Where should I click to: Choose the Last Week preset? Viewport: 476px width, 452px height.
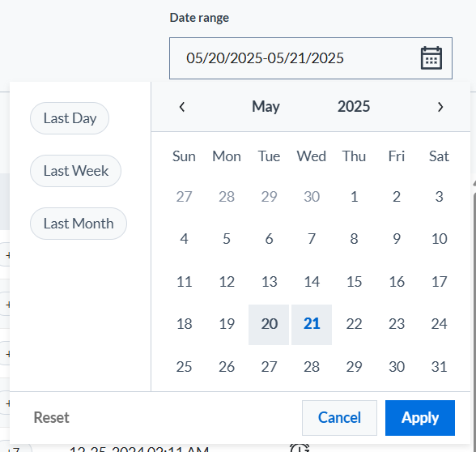tap(75, 171)
